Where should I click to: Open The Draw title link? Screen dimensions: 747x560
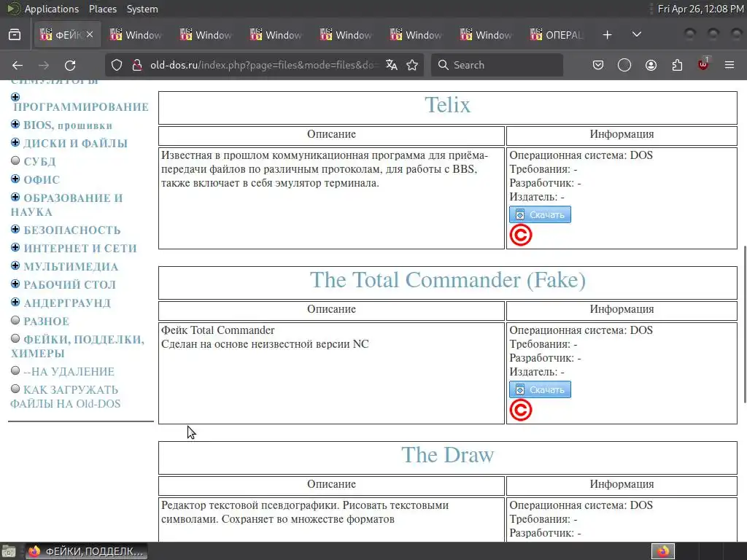pyautogui.click(x=447, y=455)
